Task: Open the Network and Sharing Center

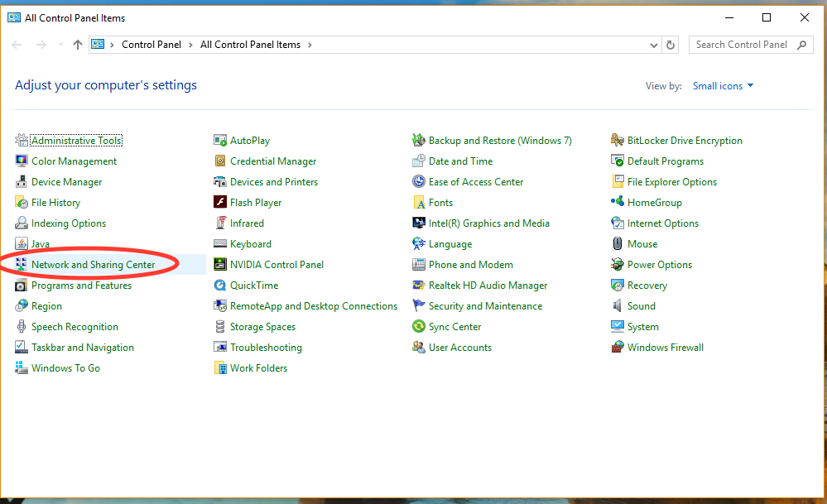Action: (94, 264)
